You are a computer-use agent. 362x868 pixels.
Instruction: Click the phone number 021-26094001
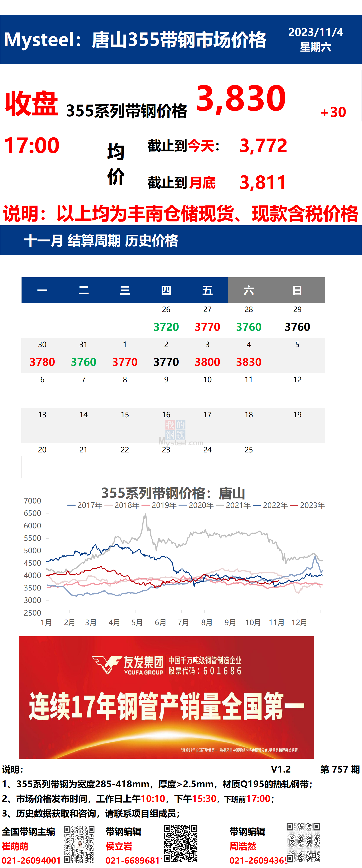(x=31, y=860)
